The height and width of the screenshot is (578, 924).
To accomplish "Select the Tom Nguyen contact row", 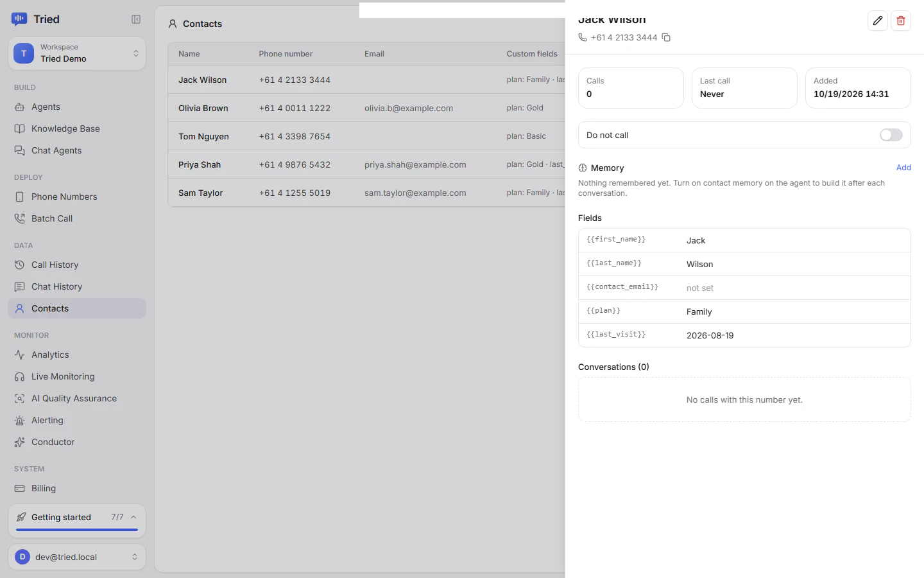I will pyautogui.click(x=366, y=136).
